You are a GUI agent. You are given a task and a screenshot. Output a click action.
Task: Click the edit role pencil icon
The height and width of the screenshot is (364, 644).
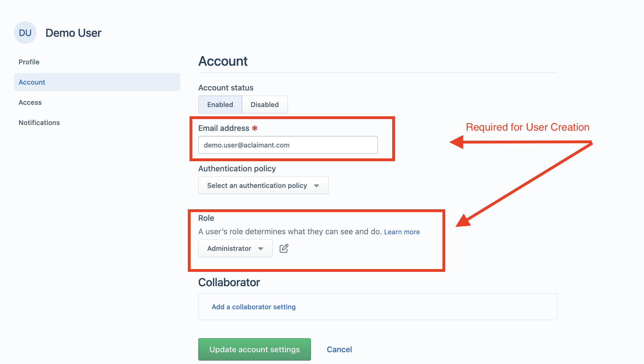[284, 248]
